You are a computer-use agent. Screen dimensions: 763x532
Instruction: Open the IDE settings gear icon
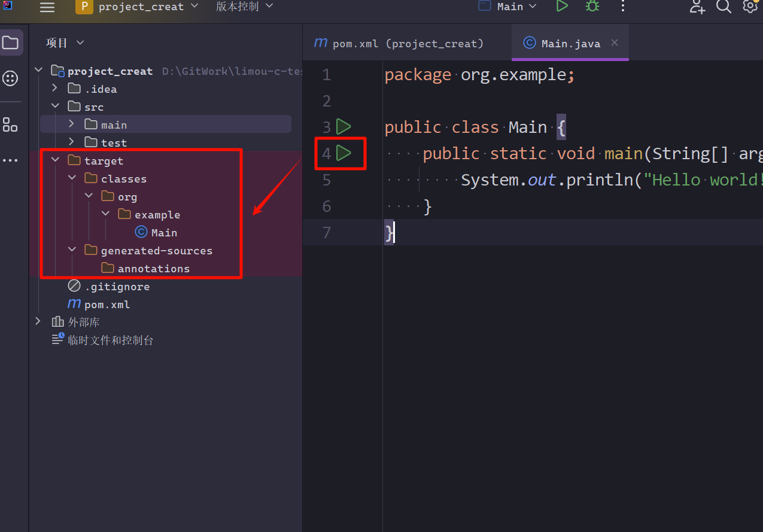[750, 7]
